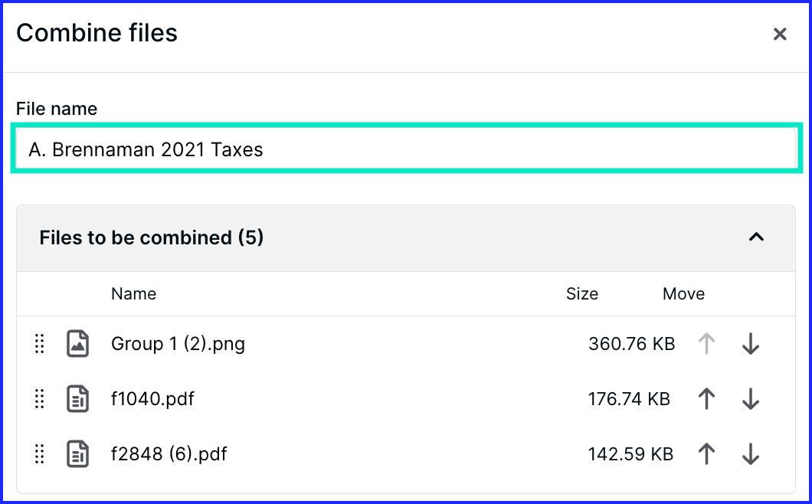
Task: Click drag handle for f2848 (6).pdf row
Action: tap(39, 453)
